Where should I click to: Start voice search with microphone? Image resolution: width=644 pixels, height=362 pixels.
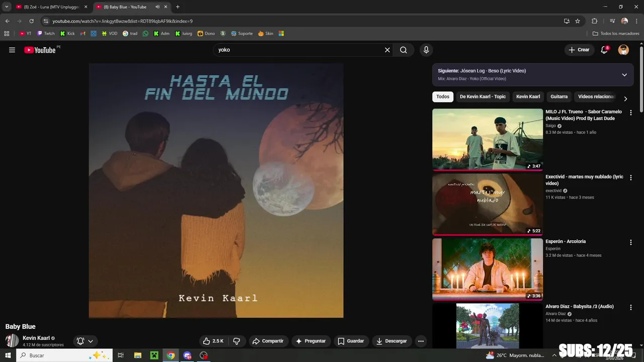(x=426, y=50)
